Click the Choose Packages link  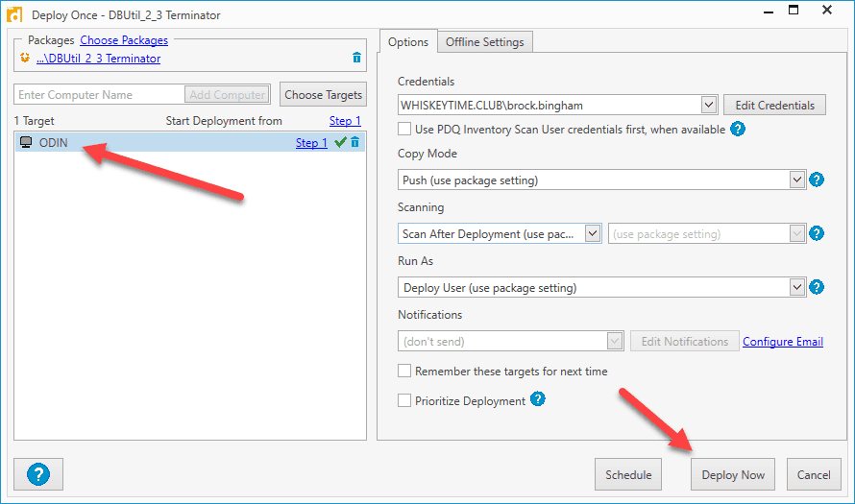coord(124,40)
